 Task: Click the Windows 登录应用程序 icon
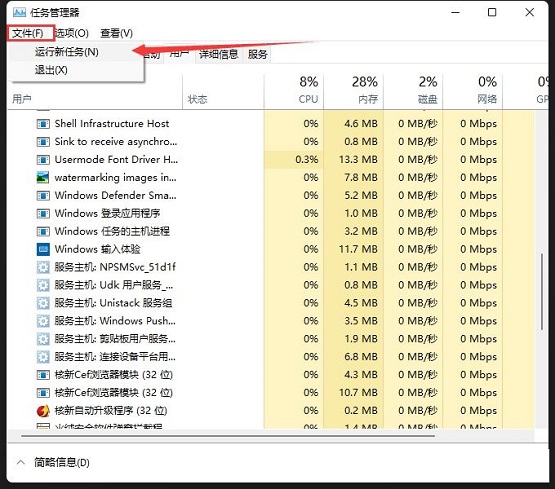(x=43, y=214)
